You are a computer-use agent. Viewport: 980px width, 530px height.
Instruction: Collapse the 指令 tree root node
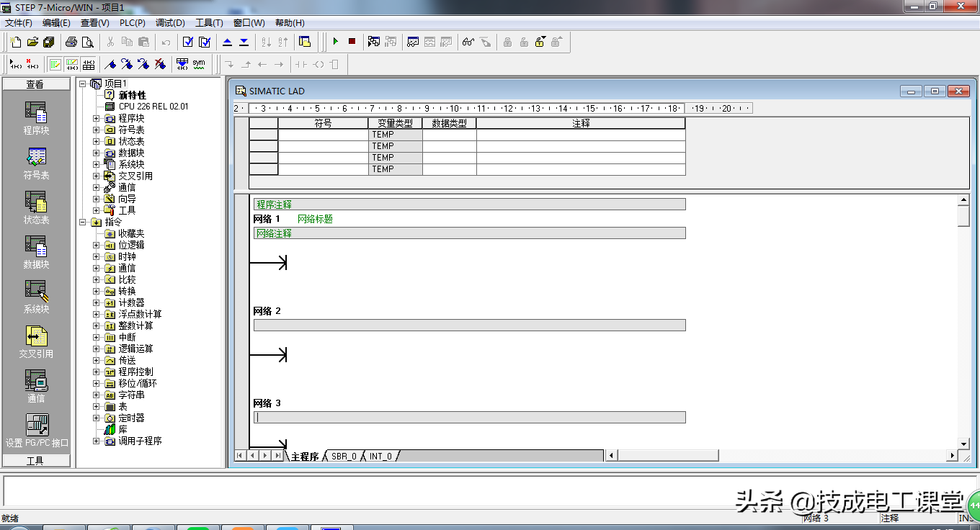[83, 223]
